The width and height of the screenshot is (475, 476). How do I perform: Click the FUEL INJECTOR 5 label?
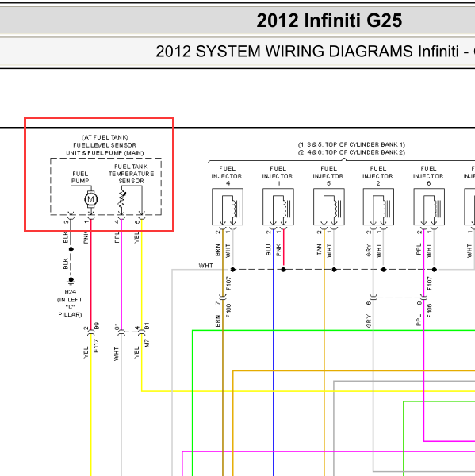pos(328,176)
